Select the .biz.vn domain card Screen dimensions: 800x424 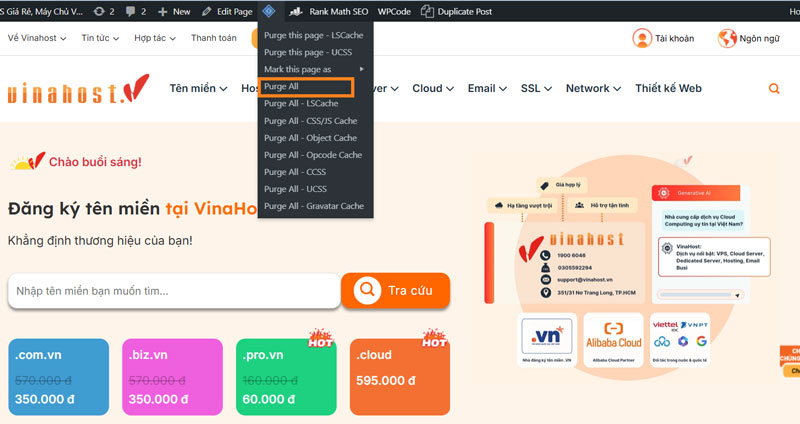172,377
